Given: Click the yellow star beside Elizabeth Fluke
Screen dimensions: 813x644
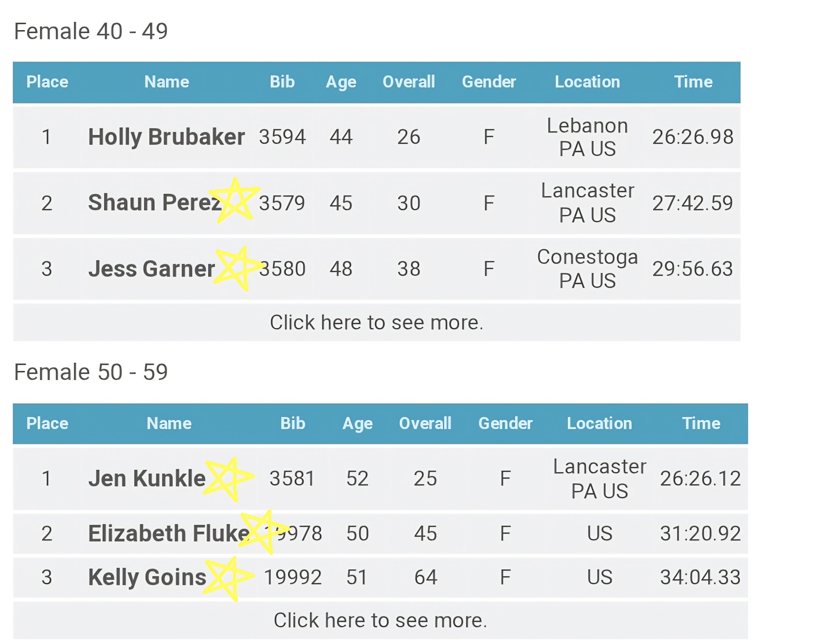Looking at the screenshot, I should [264, 532].
